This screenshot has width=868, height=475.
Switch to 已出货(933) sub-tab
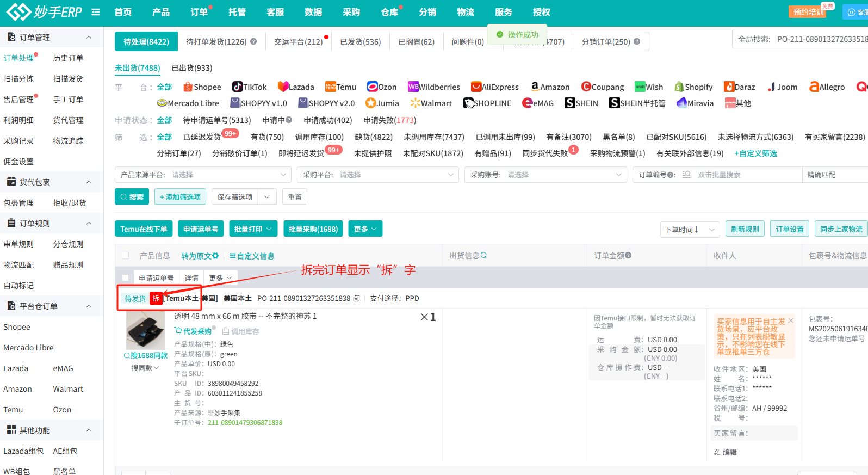(192, 68)
